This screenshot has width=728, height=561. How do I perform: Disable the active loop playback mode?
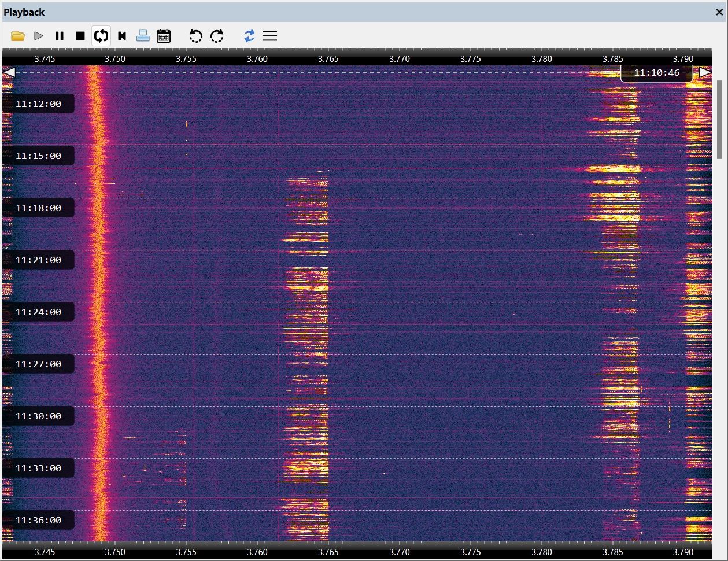click(101, 36)
